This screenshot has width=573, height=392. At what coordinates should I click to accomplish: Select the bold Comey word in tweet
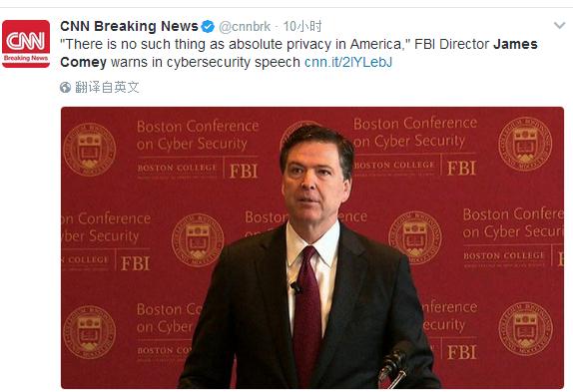click(x=83, y=63)
